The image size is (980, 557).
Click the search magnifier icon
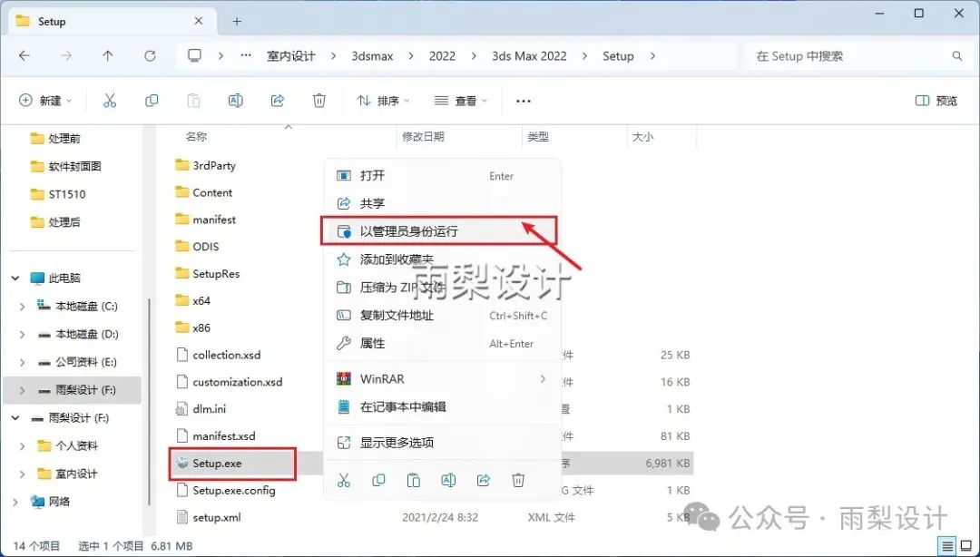pyautogui.click(x=957, y=56)
